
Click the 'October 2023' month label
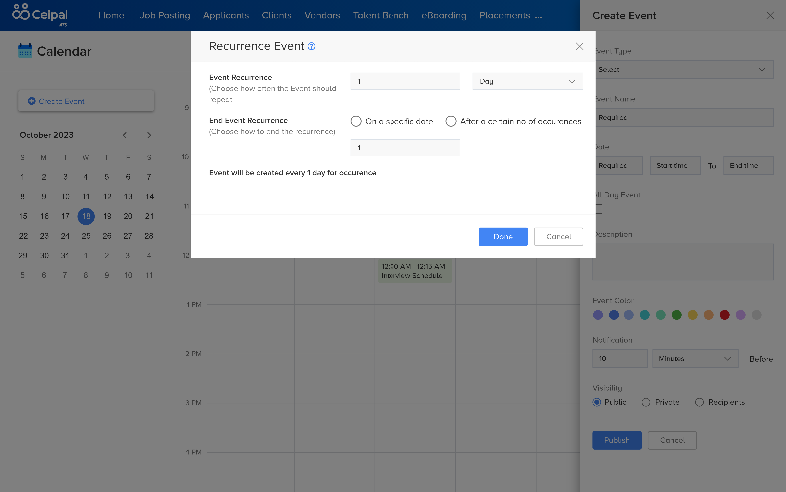tap(47, 135)
